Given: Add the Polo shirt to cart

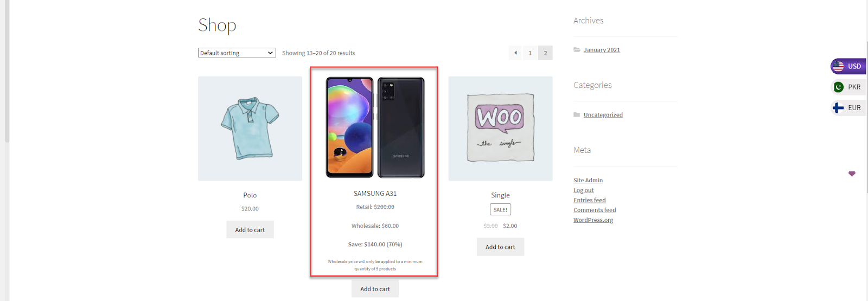Looking at the screenshot, I should [250, 229].
